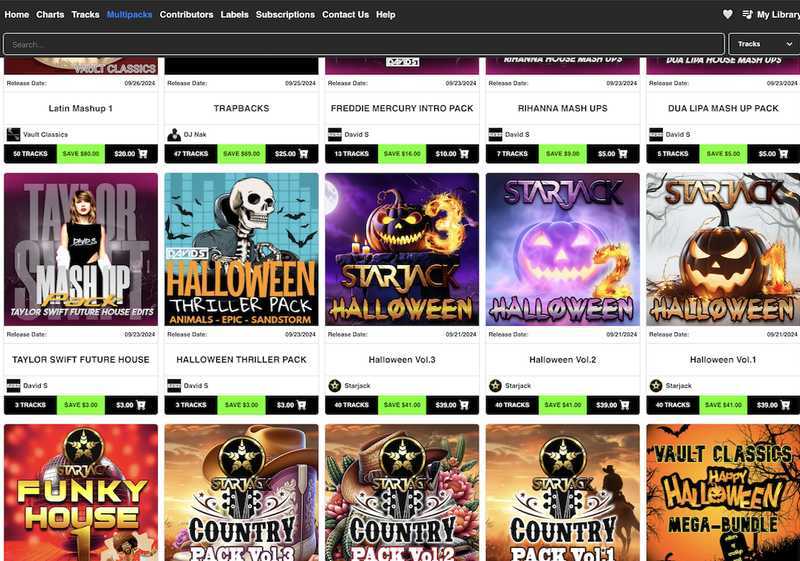Open DJ Nak contributor avatar

[174, 135]
